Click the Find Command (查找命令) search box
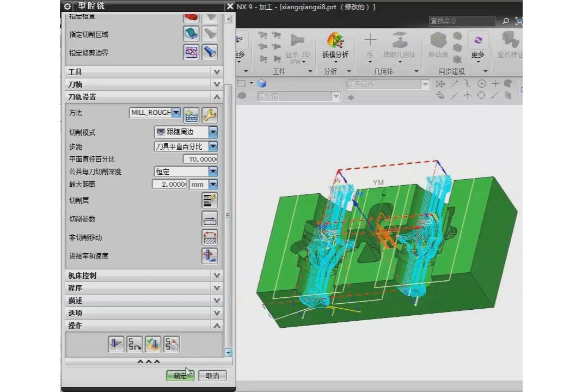This screenshot has height=392, width=588. pos(462,21)
